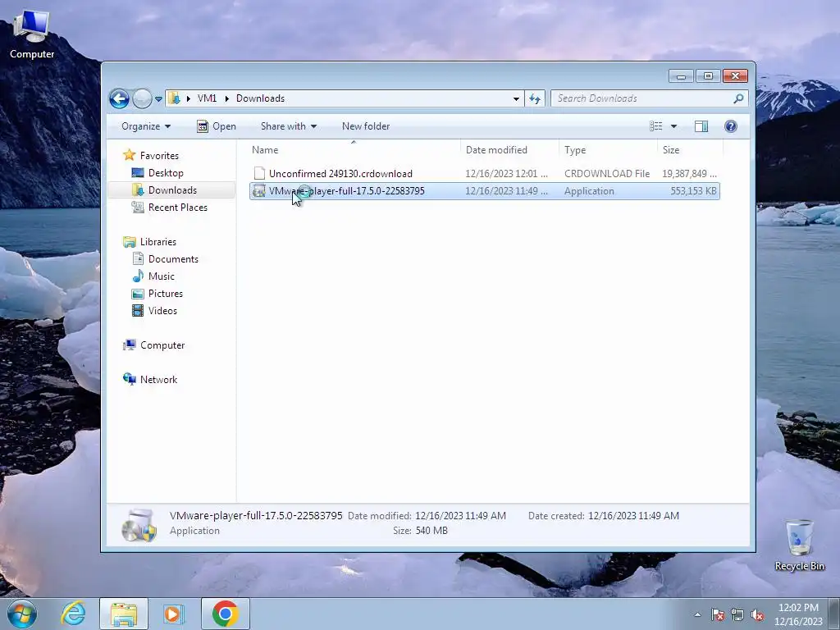
Task: Open the address bar history dropdown
Action: [x=516, y=98]
